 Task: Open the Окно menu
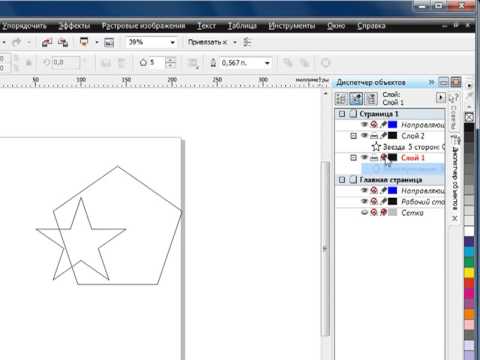336,26
